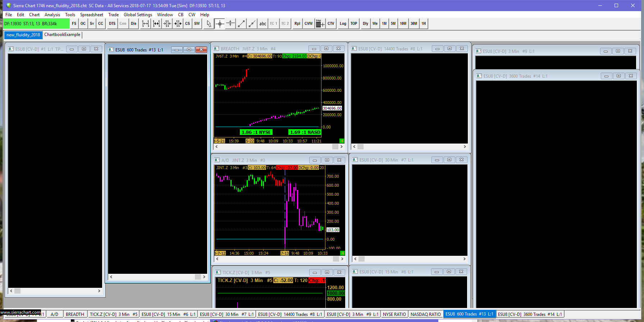The image size is (644, 322).
Task: Select the diagonal line drawing tool
Action: click(x=241, y=24)
